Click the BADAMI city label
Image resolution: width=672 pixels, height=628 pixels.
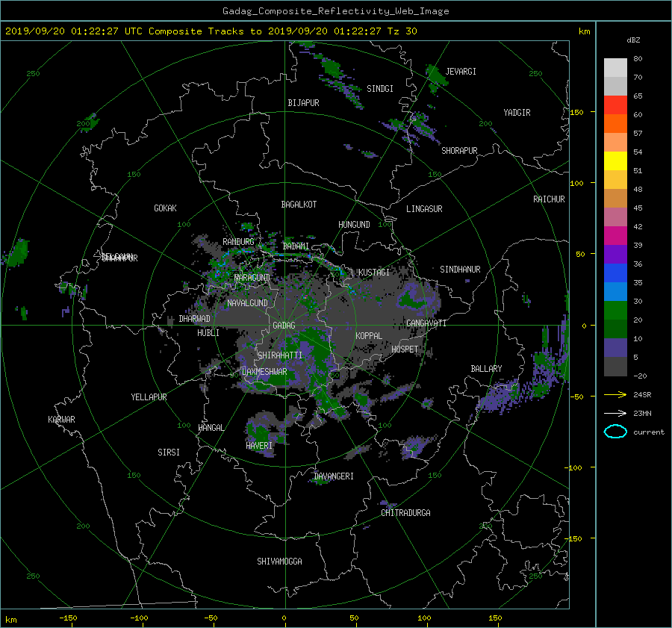pos(296,246)
